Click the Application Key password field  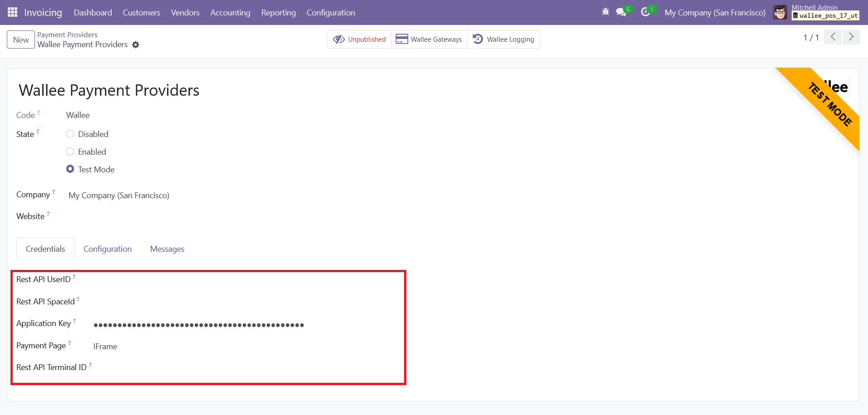(199, 325)
